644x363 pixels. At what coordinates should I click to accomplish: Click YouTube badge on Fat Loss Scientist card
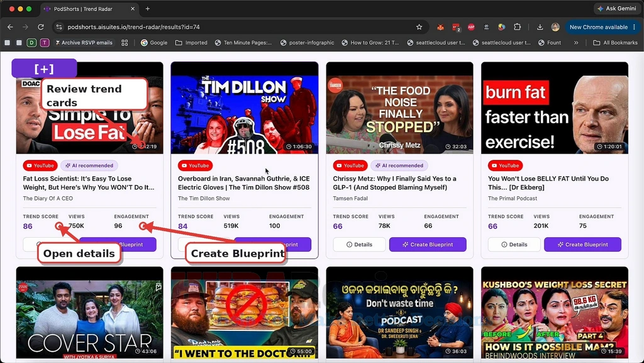(40, 165)
